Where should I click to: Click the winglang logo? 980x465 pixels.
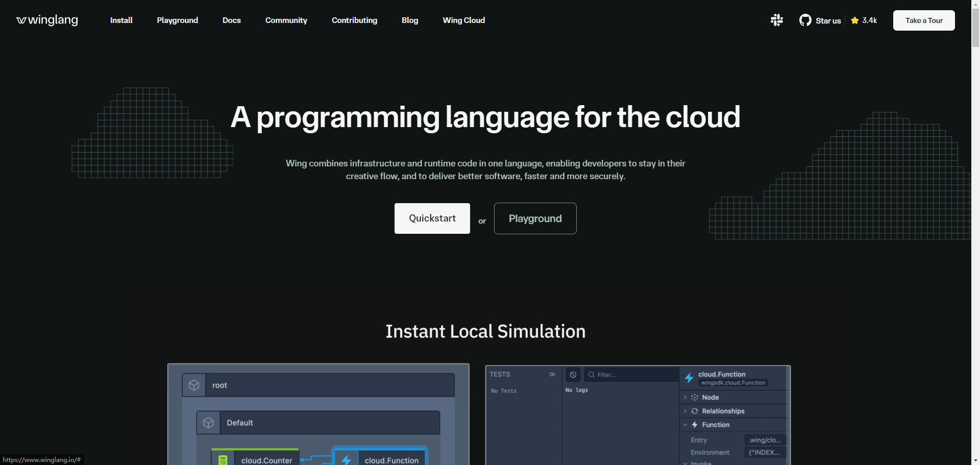point(47,20)
